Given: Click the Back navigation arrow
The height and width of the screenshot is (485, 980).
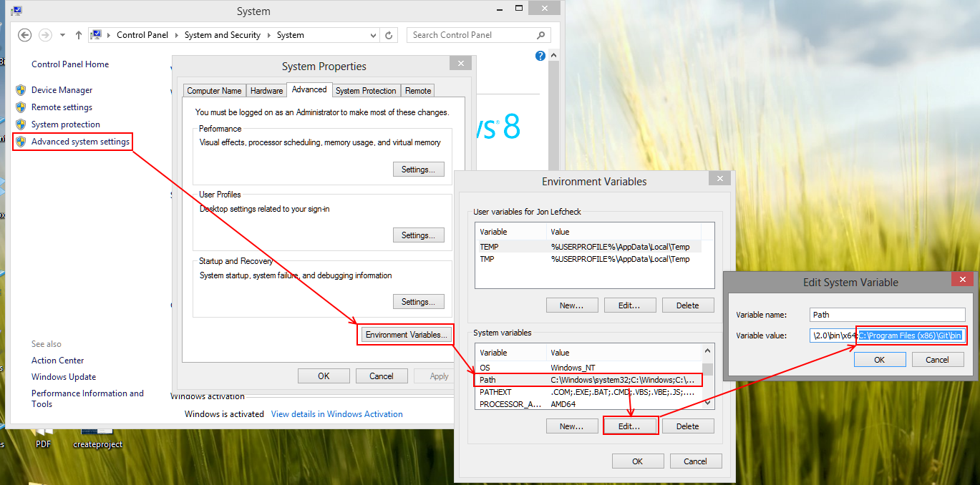Looking at the screenshot, I should (x=24, y=35).
